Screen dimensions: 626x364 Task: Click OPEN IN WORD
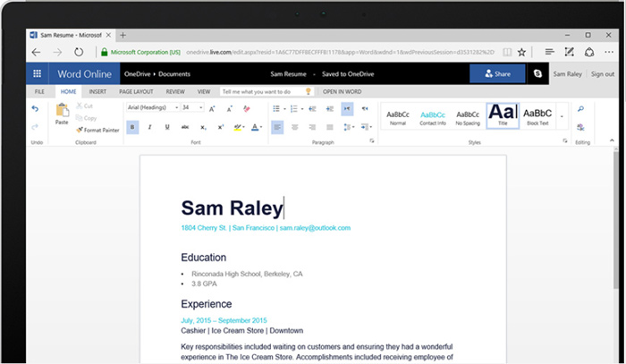tap(343, 91)
